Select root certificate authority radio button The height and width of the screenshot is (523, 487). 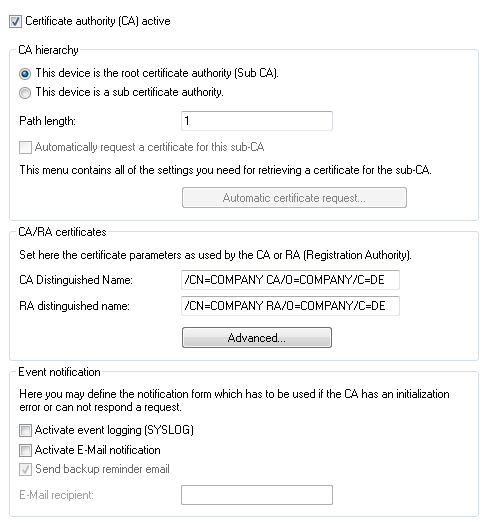click(x=25, y=73)
